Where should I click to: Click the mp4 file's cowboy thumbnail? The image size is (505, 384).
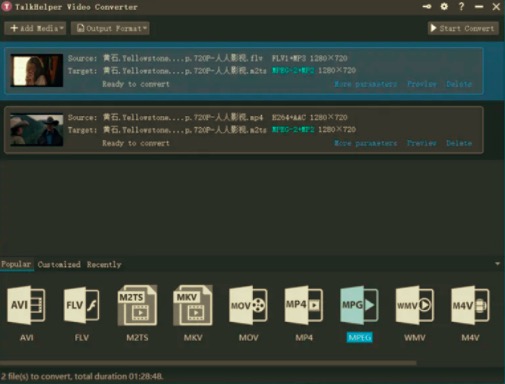click(x=37, y=130)
